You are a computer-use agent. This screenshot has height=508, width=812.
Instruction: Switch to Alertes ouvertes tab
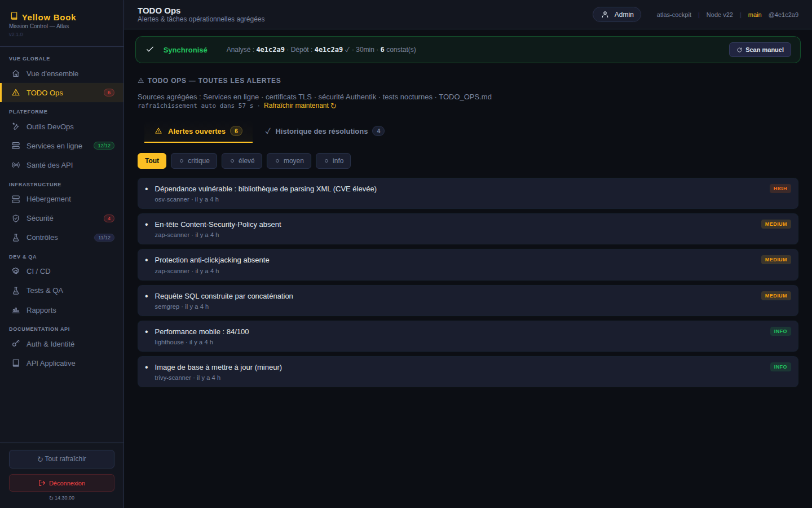[x=198, y=132]
